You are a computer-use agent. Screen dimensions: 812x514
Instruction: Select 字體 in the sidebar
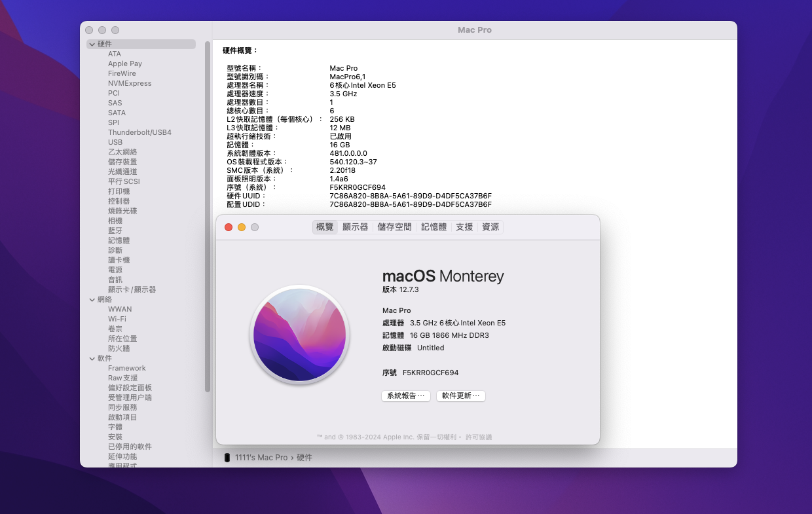(115, 427)
